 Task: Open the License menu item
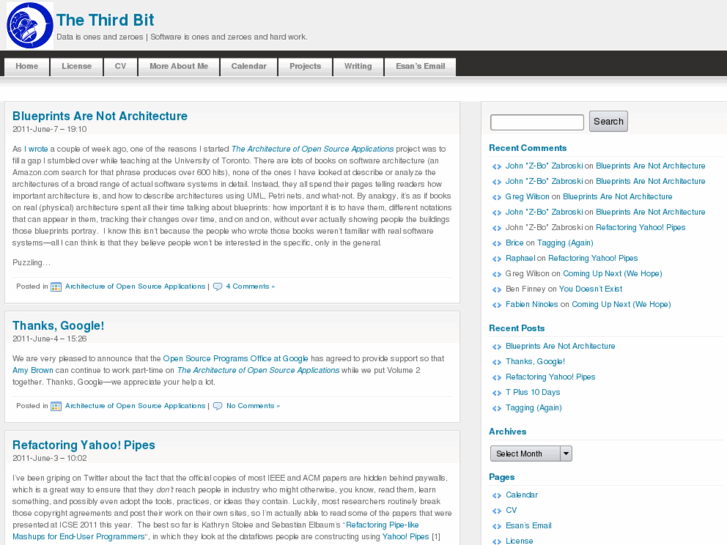77,66
